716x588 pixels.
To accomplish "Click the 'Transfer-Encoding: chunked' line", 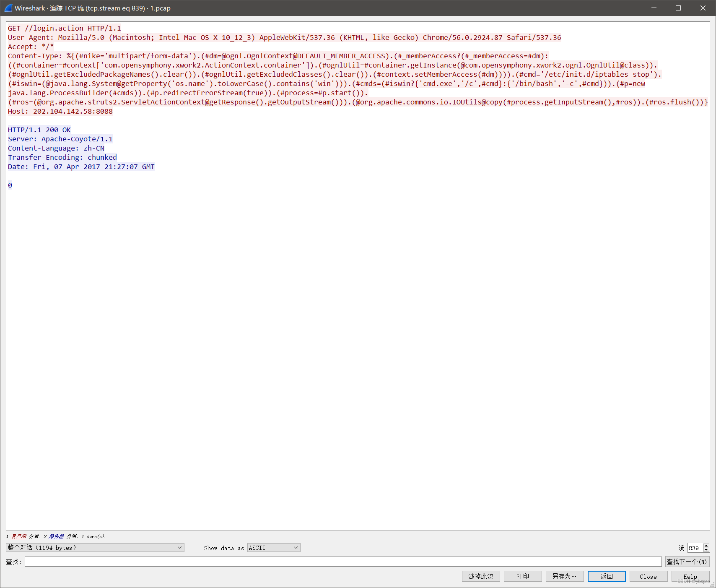I will click(62, 157).
